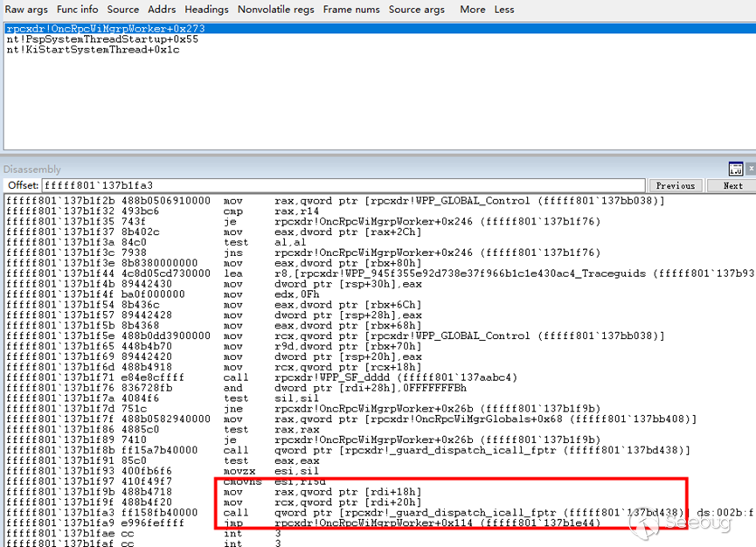Select mov dword ptr [rsp+30h],eax line
The image size is (756, 547).
[x=214, y=284]
